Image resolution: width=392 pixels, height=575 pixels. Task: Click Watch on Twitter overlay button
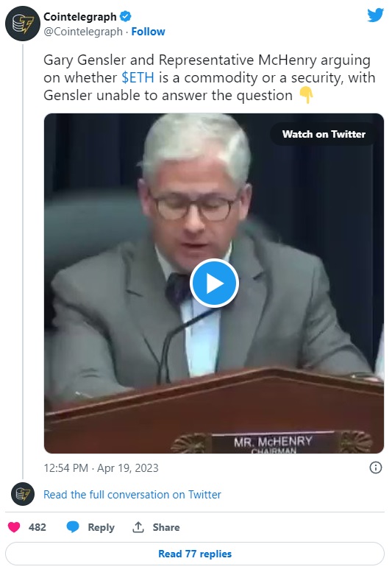324,134
